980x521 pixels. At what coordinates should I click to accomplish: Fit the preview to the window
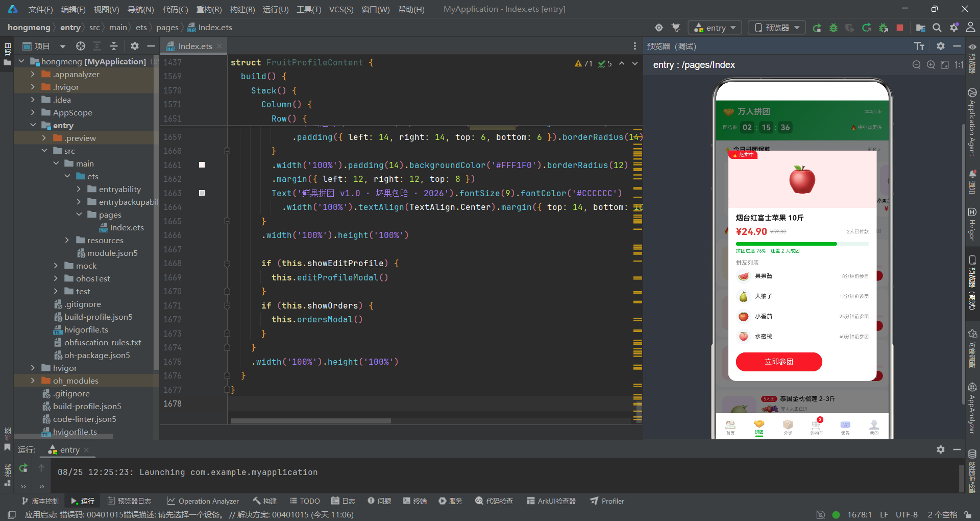945,65
